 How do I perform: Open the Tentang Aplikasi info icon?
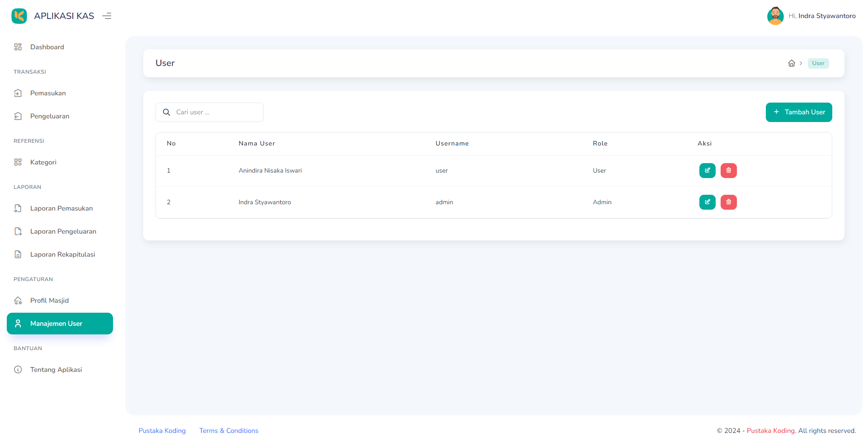[18, 370]
